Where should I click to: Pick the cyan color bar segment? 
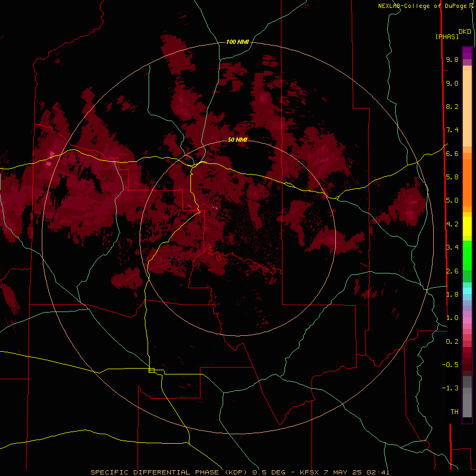[x=467, y=290]
